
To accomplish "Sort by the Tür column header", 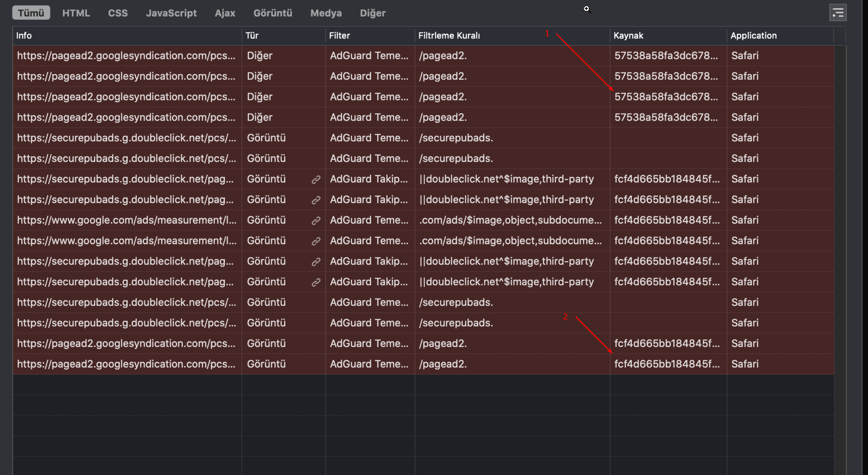I will pyautogui.click(x=252, y=36).
